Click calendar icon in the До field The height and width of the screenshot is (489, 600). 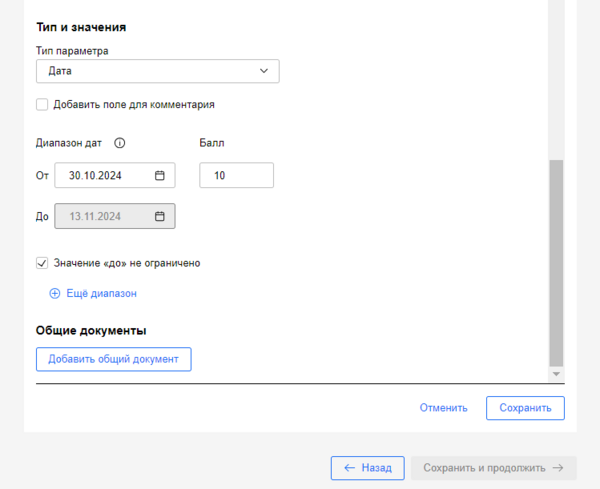[160, 216]
